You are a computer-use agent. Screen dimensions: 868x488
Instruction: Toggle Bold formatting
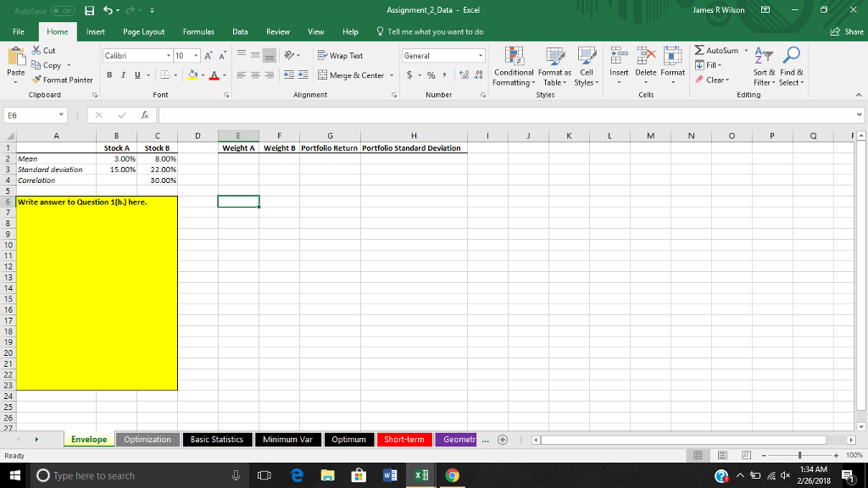(x=109, y=75)
